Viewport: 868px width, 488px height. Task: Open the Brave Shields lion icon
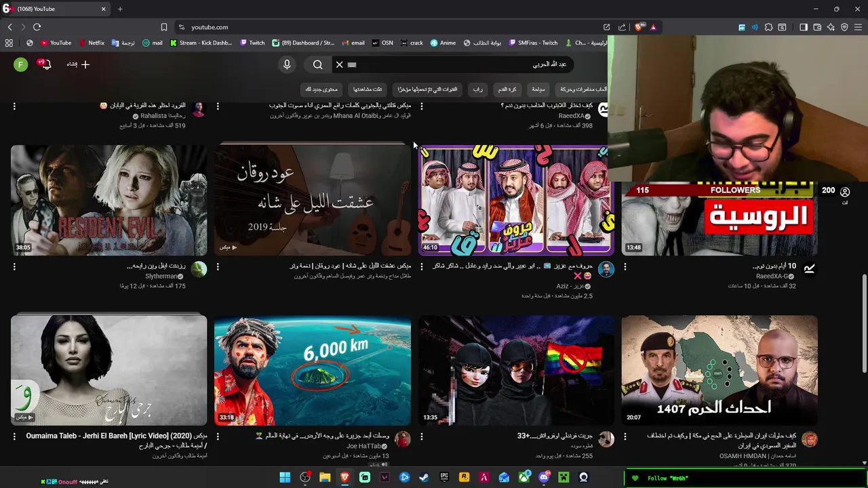(639, 27)
